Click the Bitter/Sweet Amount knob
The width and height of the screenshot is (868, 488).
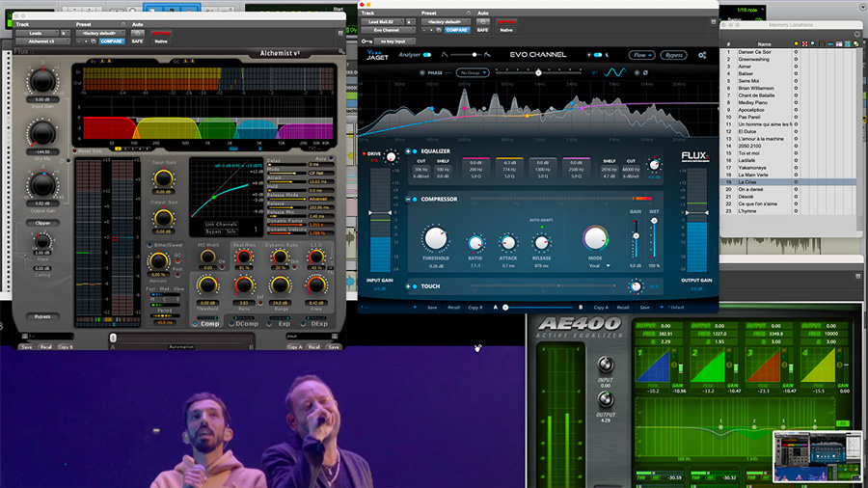[x=158, y=260]
